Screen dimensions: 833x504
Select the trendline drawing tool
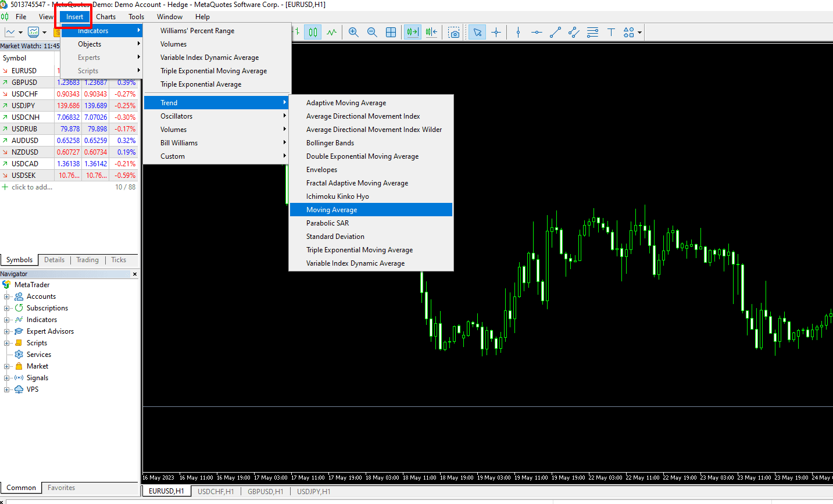coord(555,32)
